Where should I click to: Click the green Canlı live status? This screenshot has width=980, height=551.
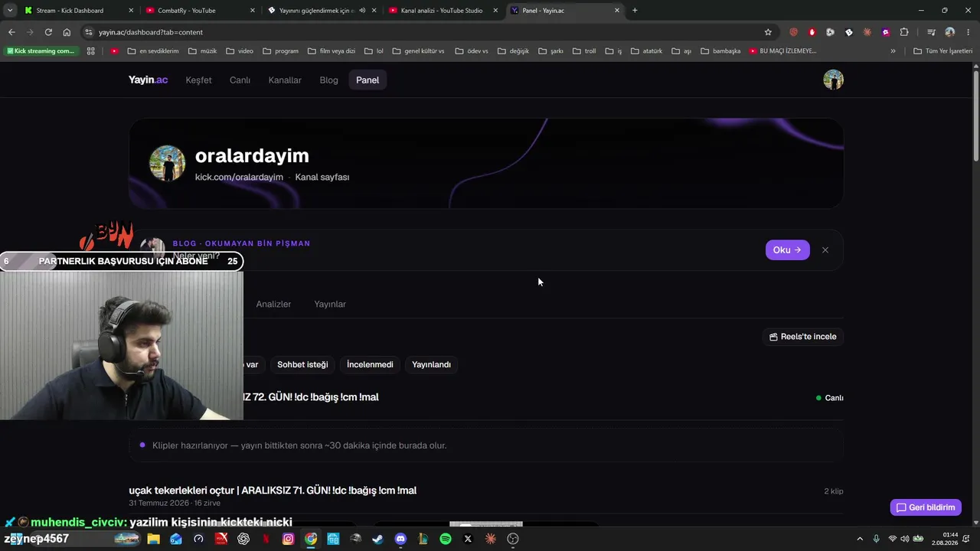click(x=830, y=398)
